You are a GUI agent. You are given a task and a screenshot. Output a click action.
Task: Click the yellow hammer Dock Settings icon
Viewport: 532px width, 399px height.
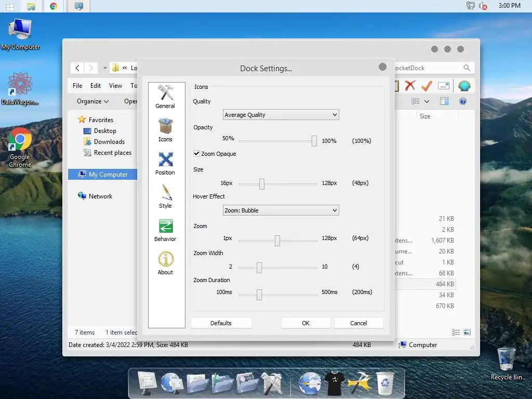point(360,383)
